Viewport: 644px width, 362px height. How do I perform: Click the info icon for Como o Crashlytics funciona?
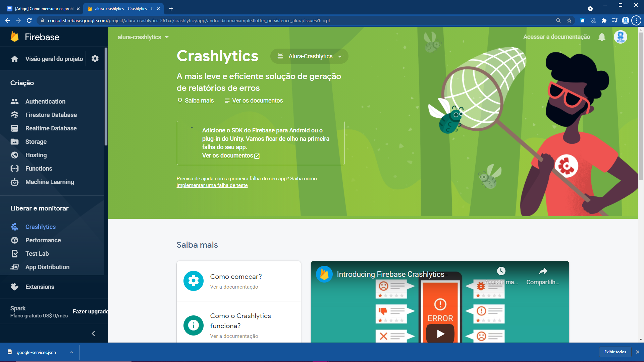(193, 325)
